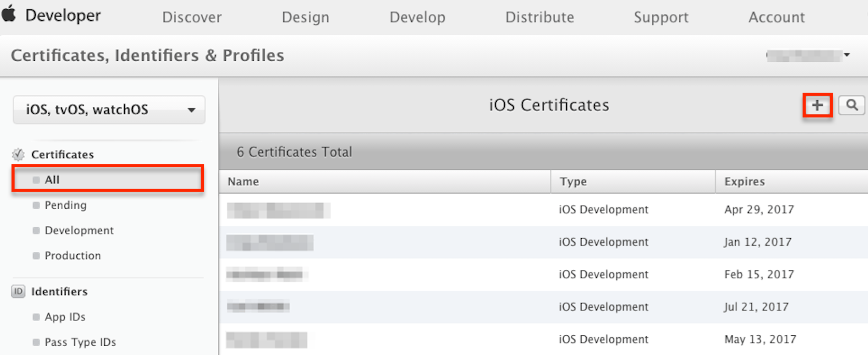Select Production certificates in sidebar

(x=73, y=255)
